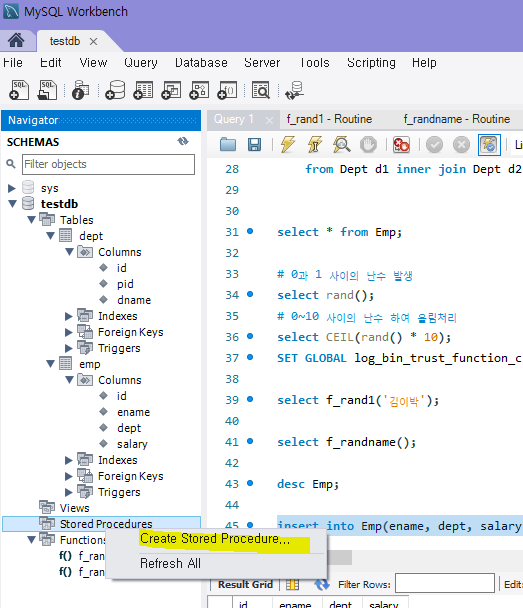This screenshot has height=608, width=523.
Task: Create a new schema toolbar icon
Action: [115, 90]
